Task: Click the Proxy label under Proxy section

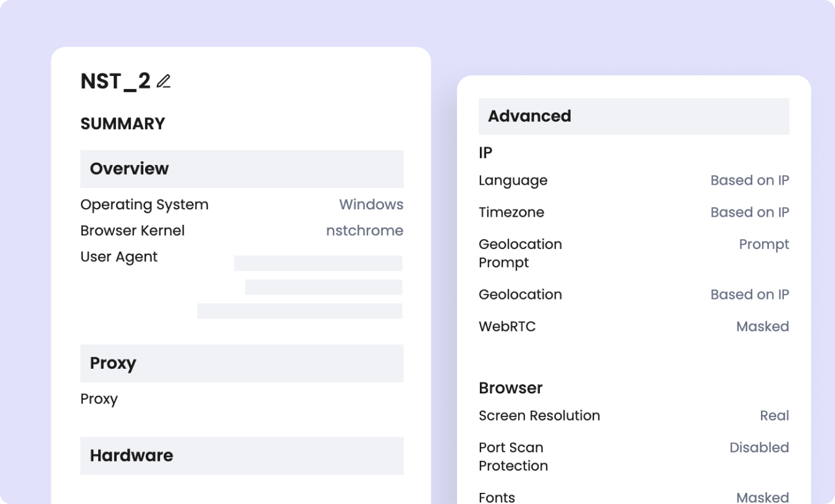Action: click(99, 399)
